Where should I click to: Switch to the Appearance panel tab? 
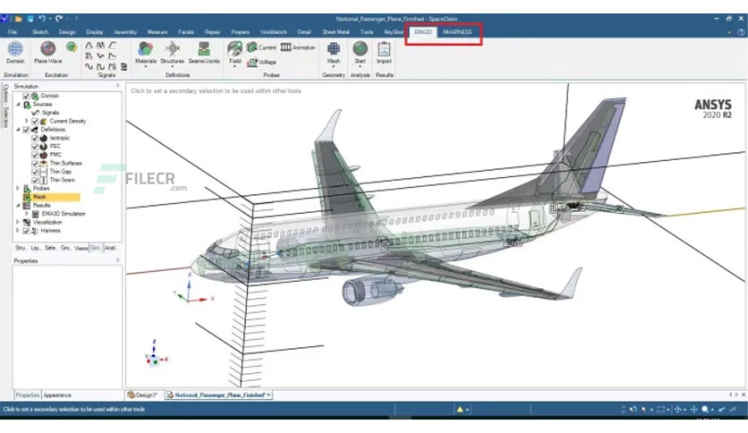pyautogui.click(x=58, y=395)
